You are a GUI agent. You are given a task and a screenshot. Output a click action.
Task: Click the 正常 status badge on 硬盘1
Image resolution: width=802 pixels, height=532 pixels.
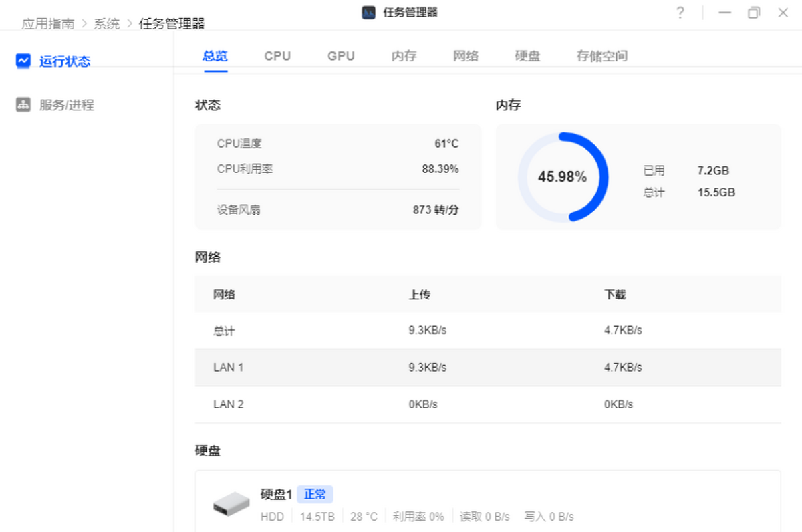(314, 494)
